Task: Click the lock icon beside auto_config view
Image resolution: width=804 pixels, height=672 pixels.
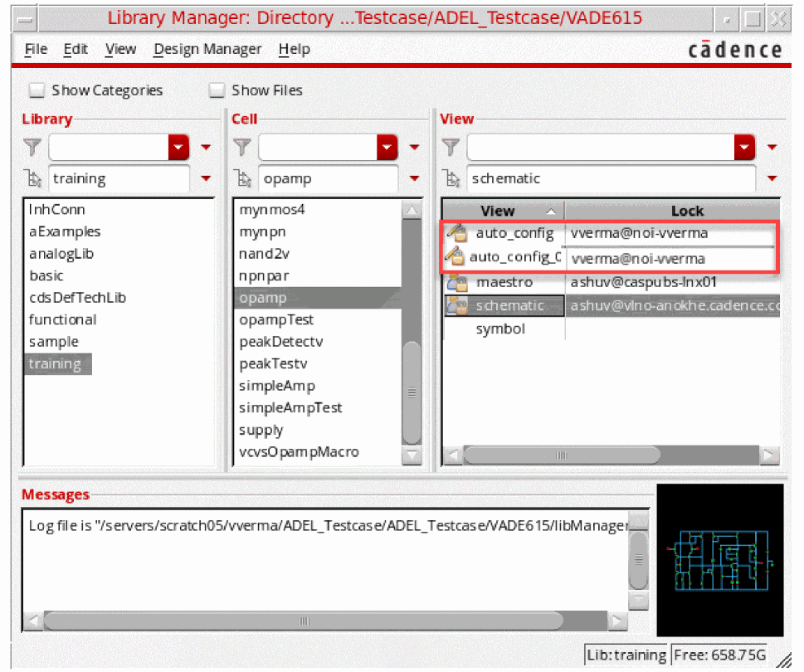Action: [454, 233]
